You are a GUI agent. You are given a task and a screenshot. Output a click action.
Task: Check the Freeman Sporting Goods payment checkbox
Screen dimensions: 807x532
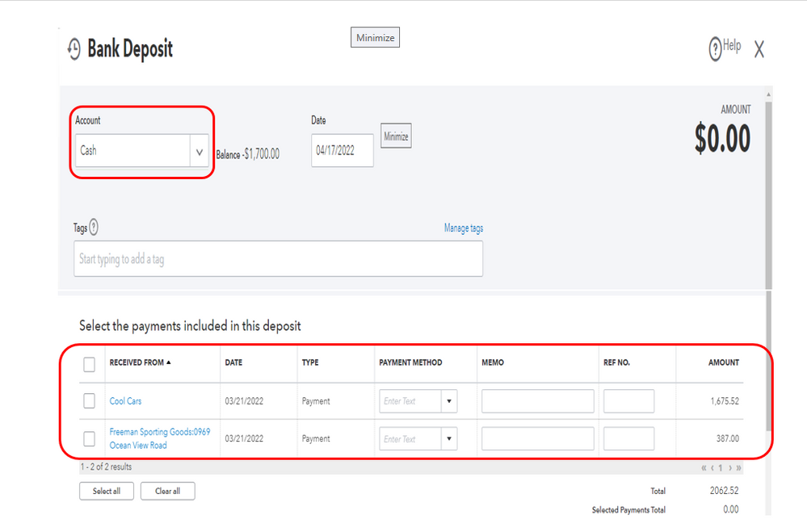(x=91, y=438)
